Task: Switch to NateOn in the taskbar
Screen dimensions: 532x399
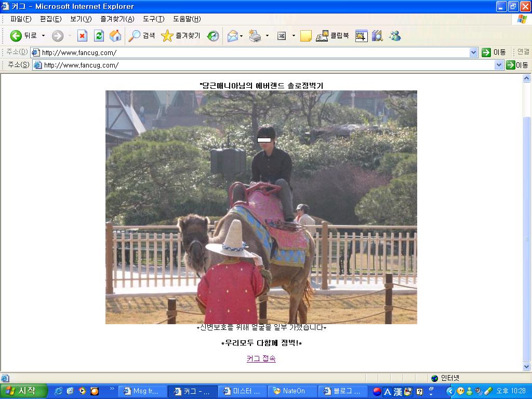Action: (292, 391)
